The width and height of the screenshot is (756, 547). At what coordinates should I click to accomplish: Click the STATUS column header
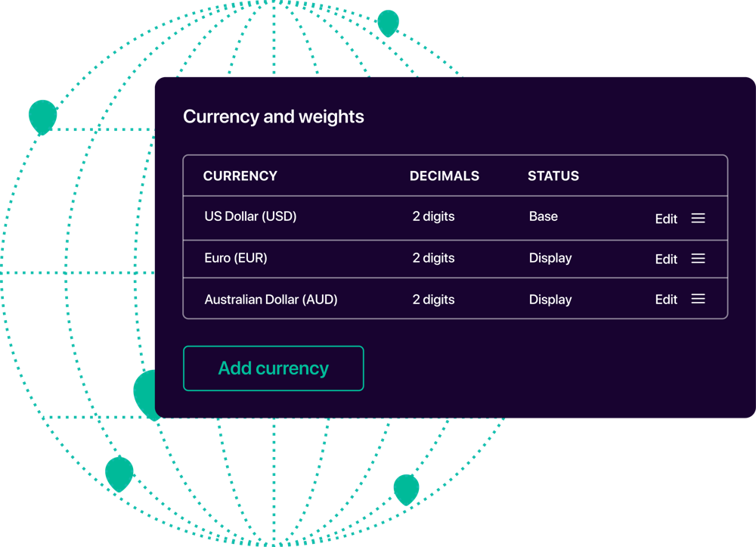tap(553, 176)
